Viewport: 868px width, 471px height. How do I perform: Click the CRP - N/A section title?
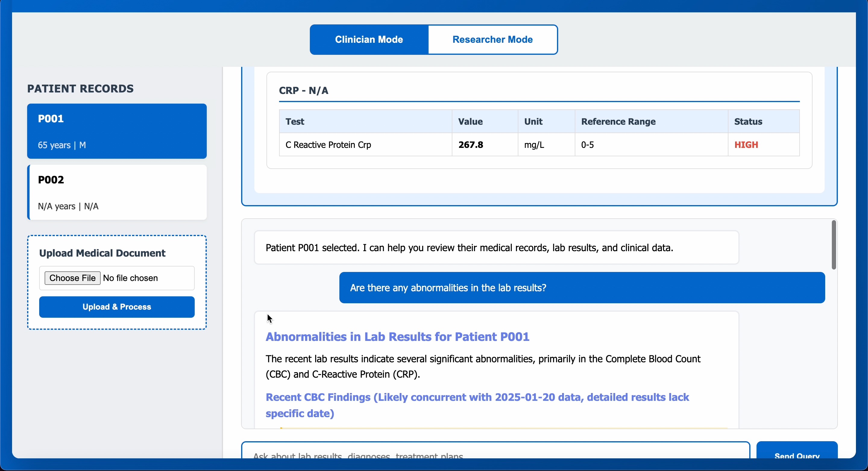tap(303, 90)
